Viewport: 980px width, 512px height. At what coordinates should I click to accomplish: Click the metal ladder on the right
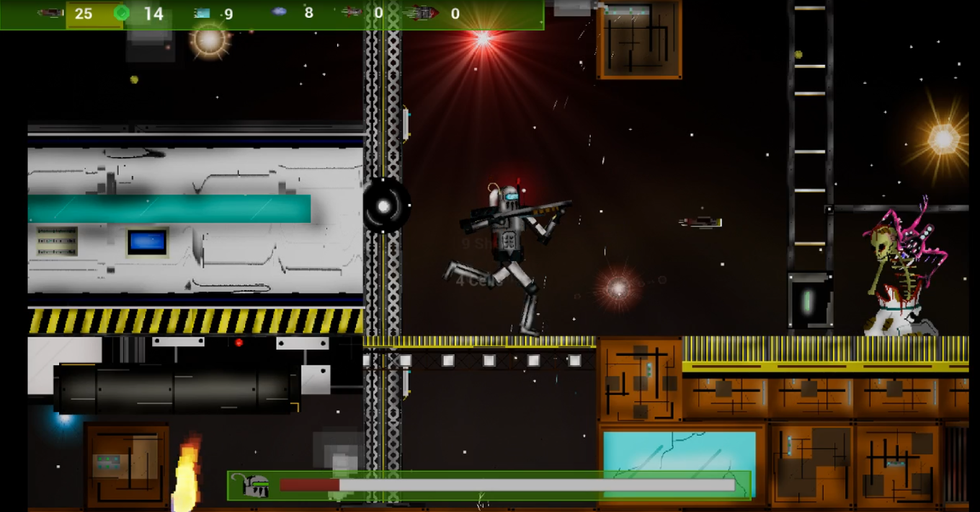click(810, 130)
